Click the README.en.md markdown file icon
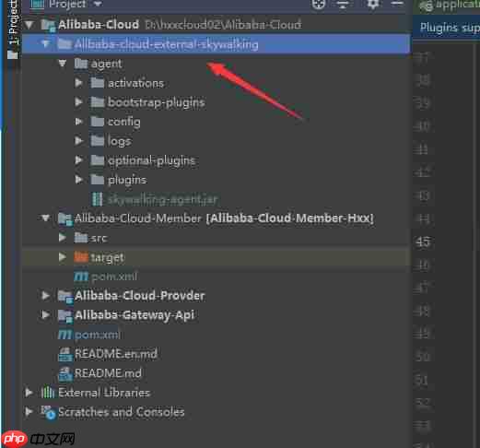 click(65, 354)
